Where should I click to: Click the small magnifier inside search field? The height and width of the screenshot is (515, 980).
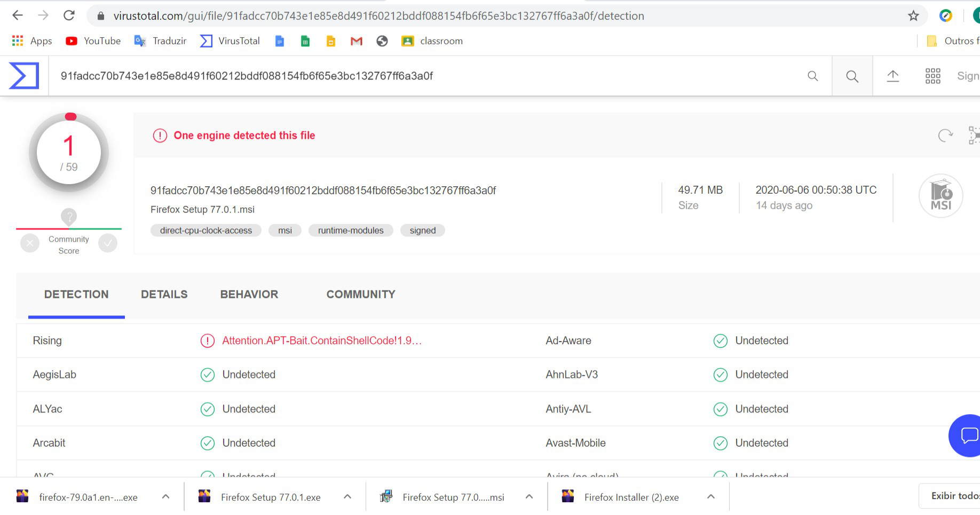[812, 76]
